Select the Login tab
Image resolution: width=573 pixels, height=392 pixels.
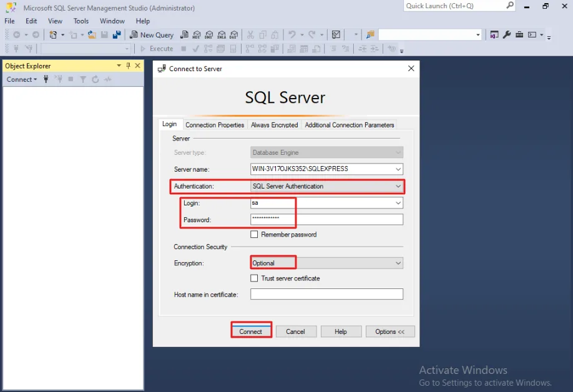(x=170, y=124)
